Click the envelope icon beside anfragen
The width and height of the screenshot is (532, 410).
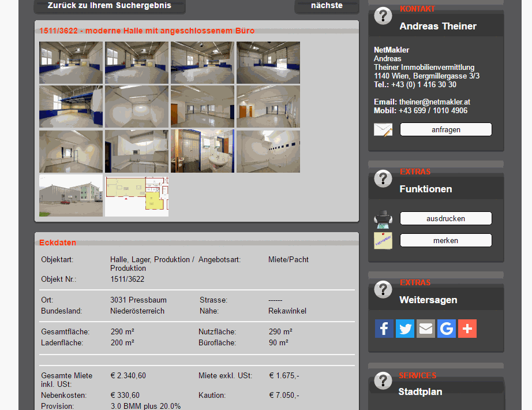[383, 129]
